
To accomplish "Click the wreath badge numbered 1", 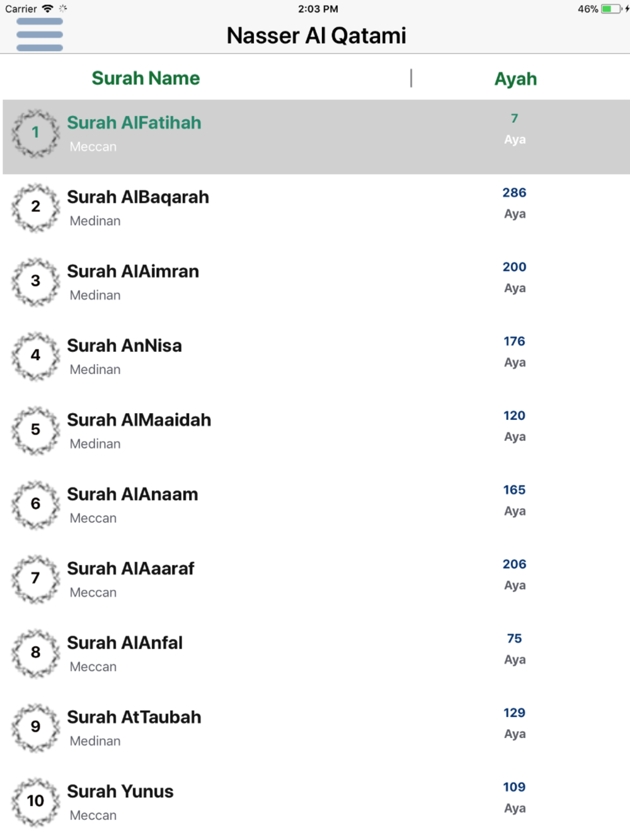I will [36, 133].
